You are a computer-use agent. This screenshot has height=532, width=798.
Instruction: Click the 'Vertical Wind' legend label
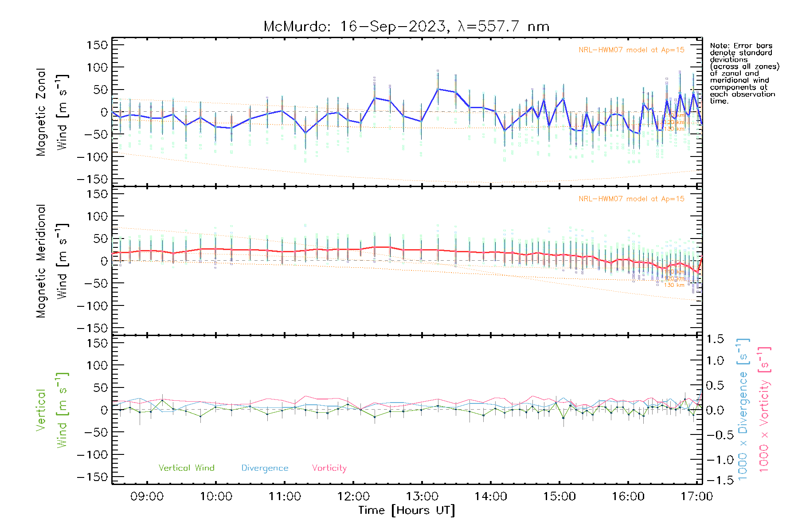tap(186, 468)
